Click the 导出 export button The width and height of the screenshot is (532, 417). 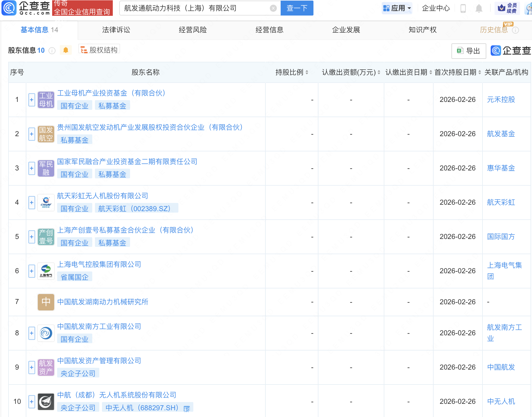(x=468, y=51)
